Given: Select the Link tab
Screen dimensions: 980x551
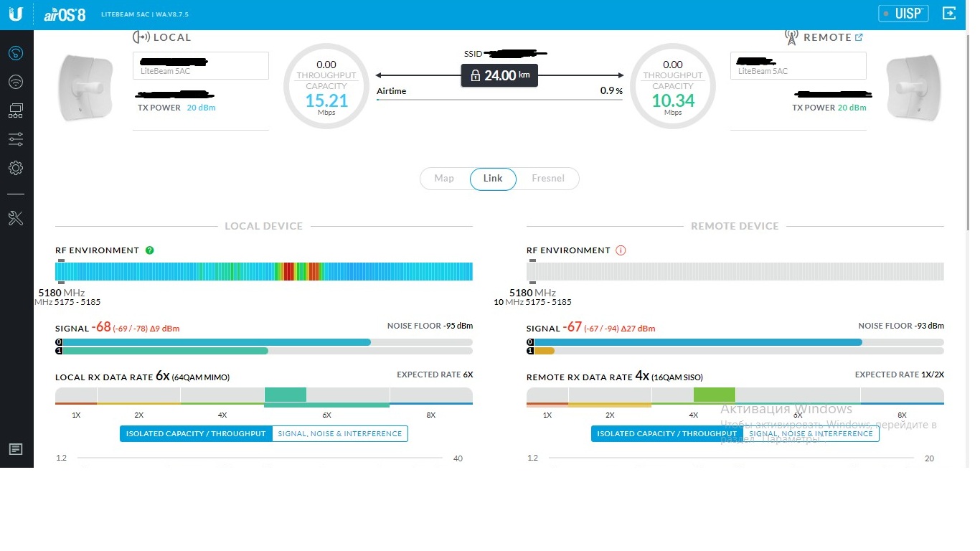Looking at the screenshot, I should (x=493, y=179).
